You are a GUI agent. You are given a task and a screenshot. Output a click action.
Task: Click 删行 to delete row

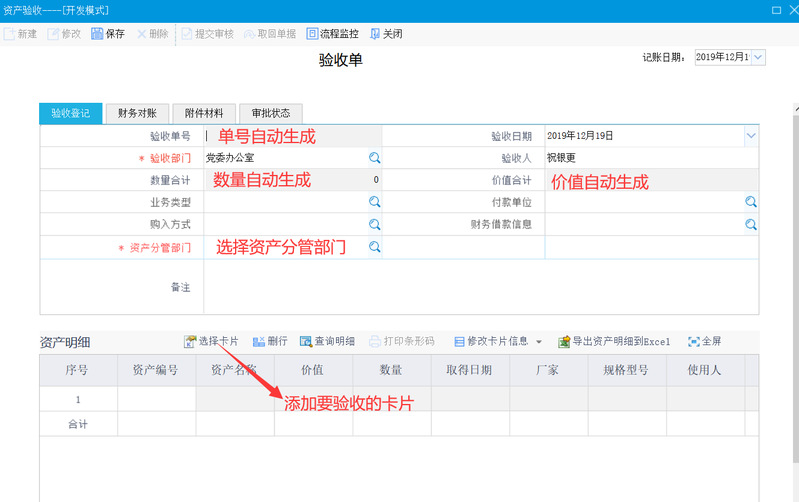(270, 341)
